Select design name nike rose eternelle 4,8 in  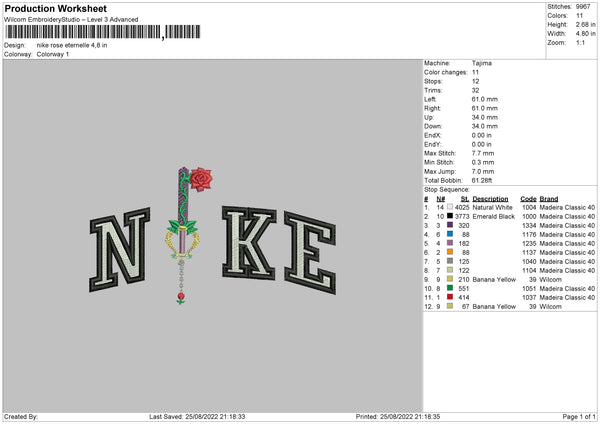[72, 45]
